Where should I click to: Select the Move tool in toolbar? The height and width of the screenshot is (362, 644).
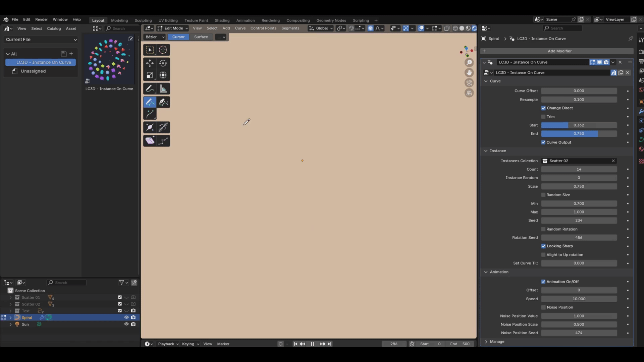coord(150,63)
